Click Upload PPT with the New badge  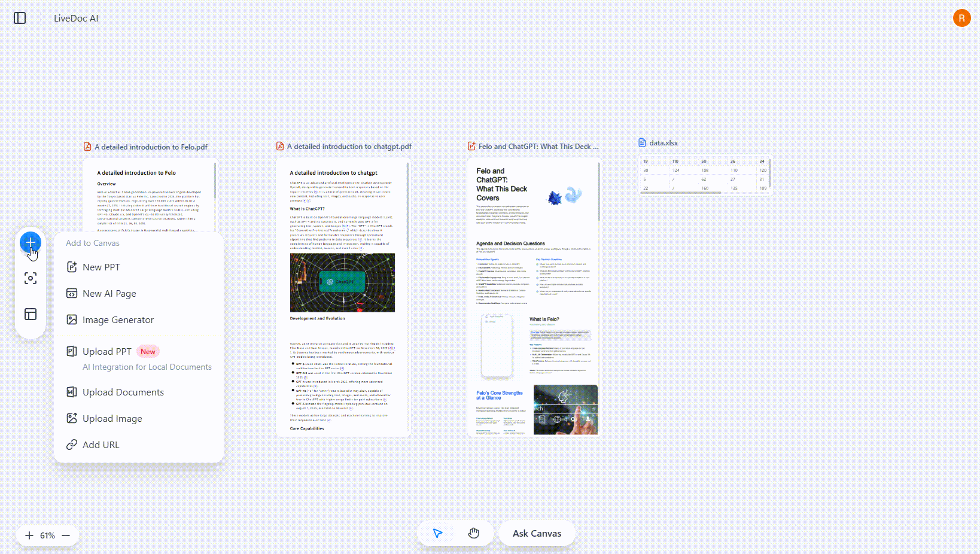pos(106,351)
